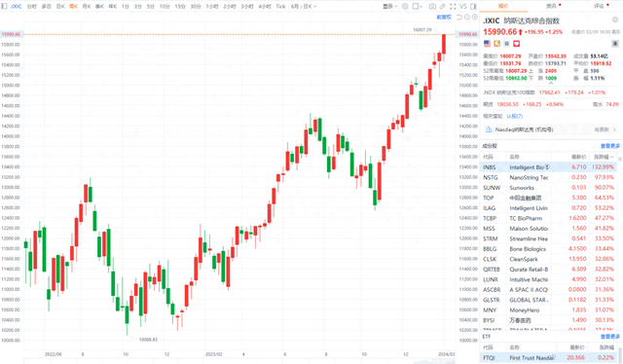Click 查看更多 beside 成份股
The image size is (623, 364).
point(610,146)
